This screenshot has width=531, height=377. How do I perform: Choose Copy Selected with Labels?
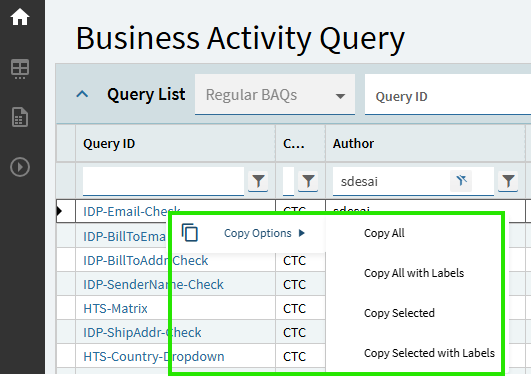(429, 353)
